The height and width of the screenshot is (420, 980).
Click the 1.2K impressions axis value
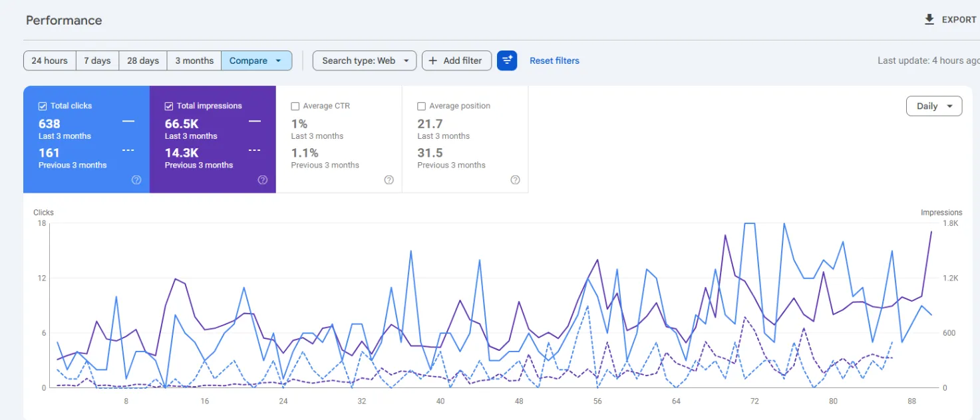point(951,278)
